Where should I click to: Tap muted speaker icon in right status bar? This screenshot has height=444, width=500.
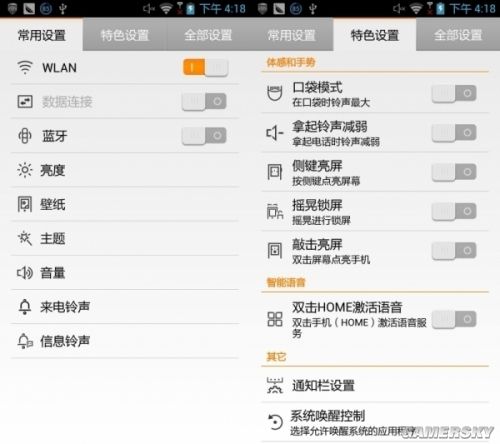tap(399, 9)
